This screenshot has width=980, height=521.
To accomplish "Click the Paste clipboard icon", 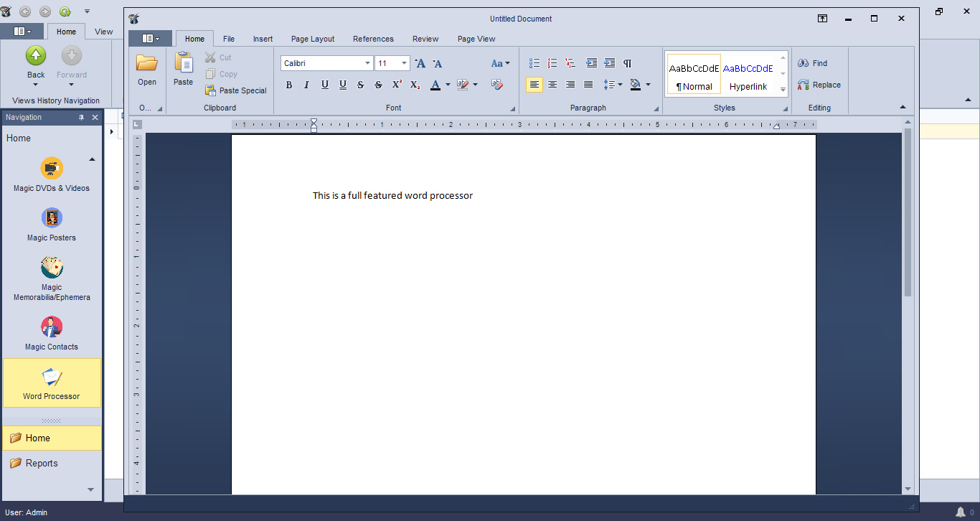I will point(184,64).
